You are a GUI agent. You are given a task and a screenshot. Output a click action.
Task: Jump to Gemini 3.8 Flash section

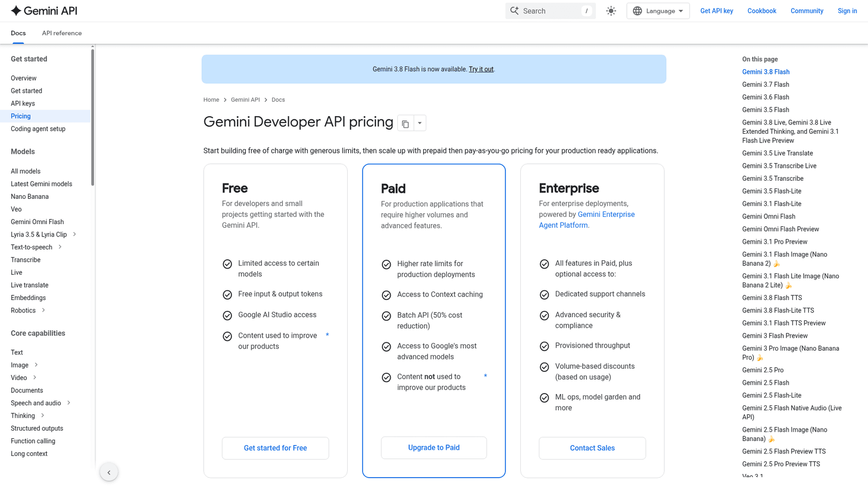point(766,72)
